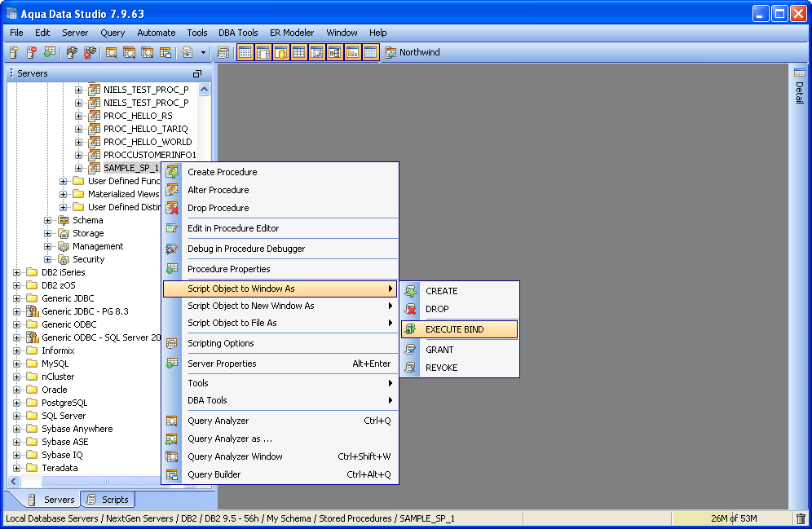Toggle the last table toolbar button before Northwind
Viewport: 812px width, 529px height.
370,52
